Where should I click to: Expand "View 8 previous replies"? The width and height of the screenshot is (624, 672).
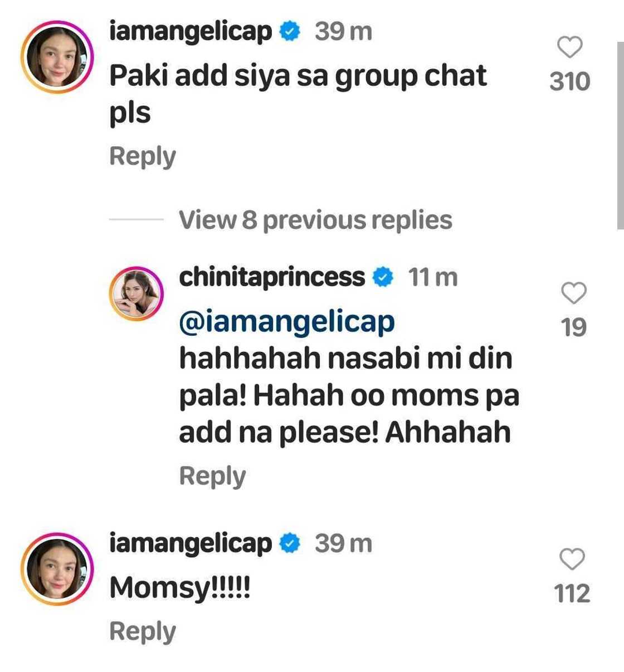click(315, 220)
